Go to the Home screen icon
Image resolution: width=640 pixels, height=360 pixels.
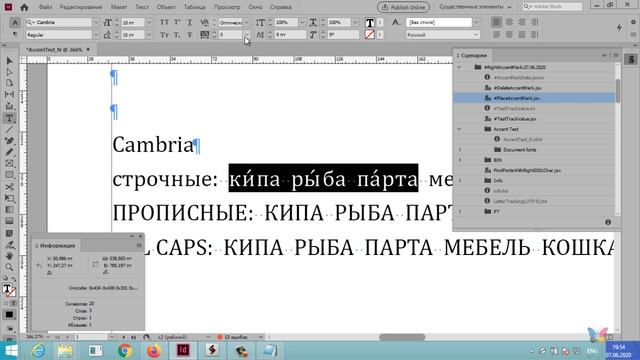pyautogui.click(x=24, y=7)
